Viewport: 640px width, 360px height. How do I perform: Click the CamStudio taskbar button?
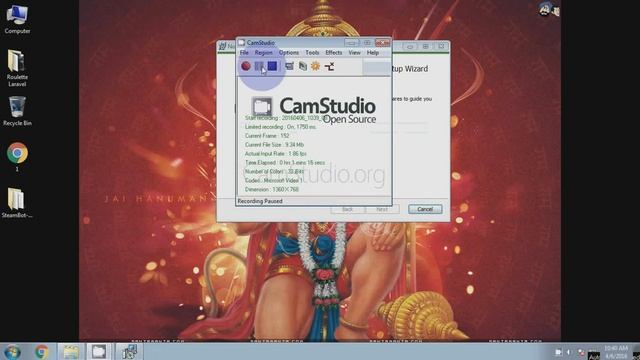pyautogui.click(x=99, y=352)
